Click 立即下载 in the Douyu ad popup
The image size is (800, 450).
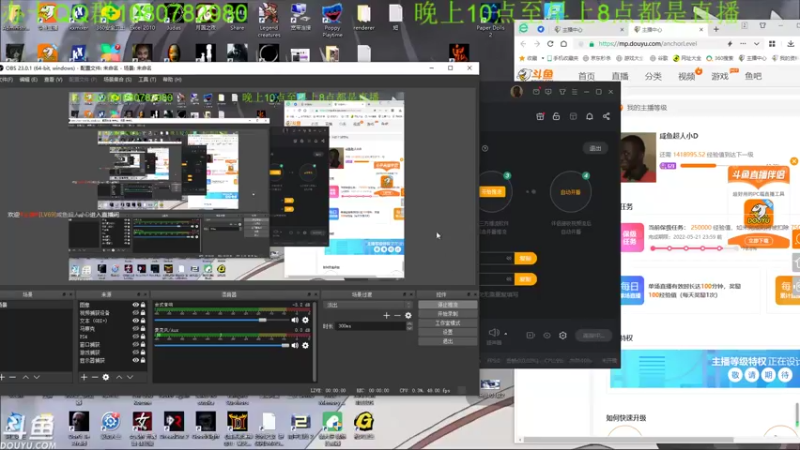pos(759,241)
